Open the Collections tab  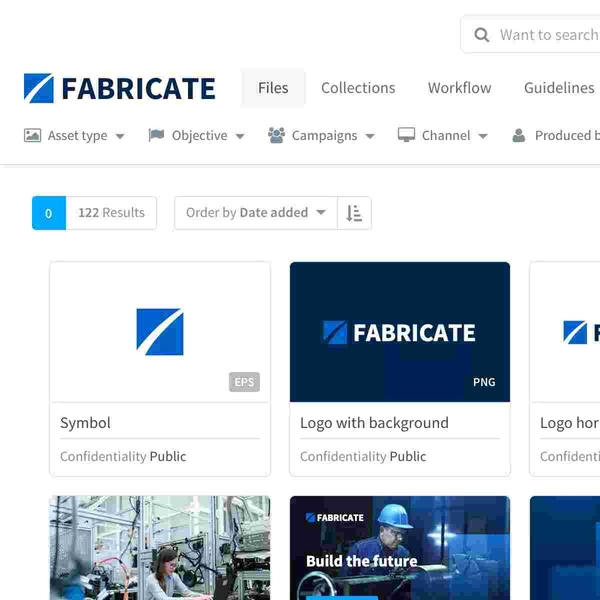pos(358,88)
